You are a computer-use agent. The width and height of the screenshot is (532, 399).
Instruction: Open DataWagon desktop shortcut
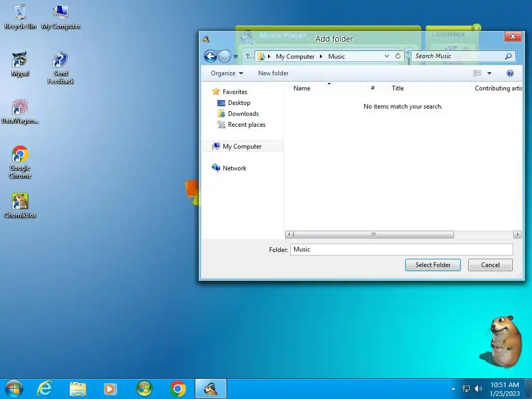click(x=20, y=111)
